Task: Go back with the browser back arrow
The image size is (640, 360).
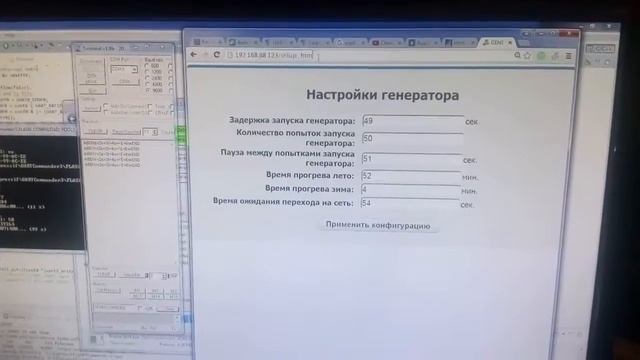Action: (x=194, y=54)
